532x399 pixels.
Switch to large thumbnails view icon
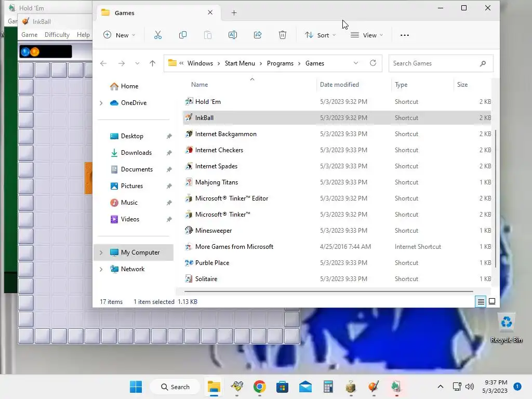(x=492, y=301)
